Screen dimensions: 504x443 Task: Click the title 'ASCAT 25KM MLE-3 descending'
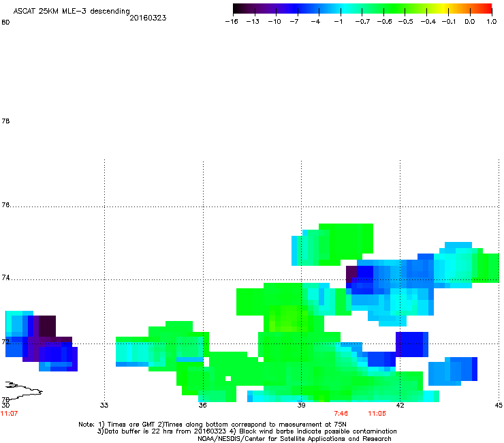click(72, 11)
